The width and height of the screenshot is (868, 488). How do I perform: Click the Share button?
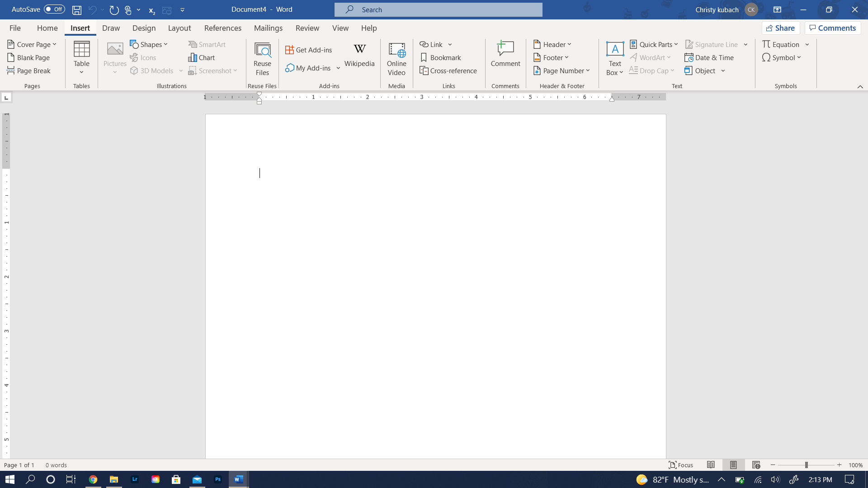click(780, 28)
